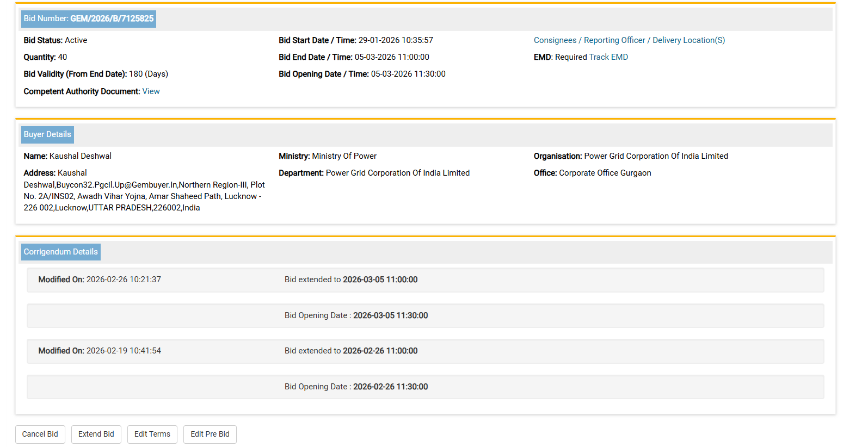Select the Buyer Details section header
The height and width of the screenshot is (447, 868).
[x=47, y=134]
